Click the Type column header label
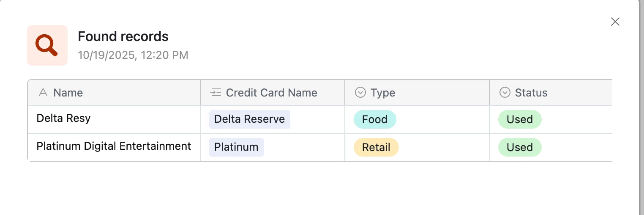 [383, 93]
